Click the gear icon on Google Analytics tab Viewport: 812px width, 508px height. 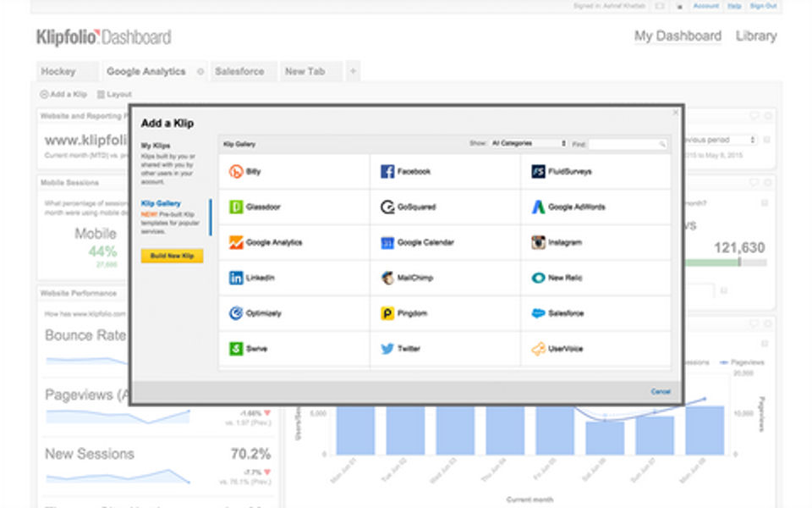200,71
